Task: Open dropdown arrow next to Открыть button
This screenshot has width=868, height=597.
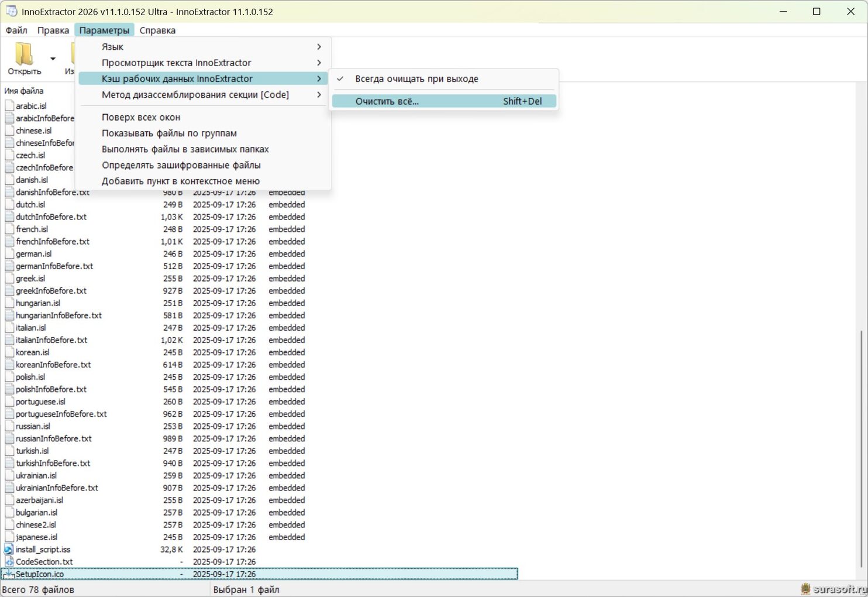Action: point(53,59)
